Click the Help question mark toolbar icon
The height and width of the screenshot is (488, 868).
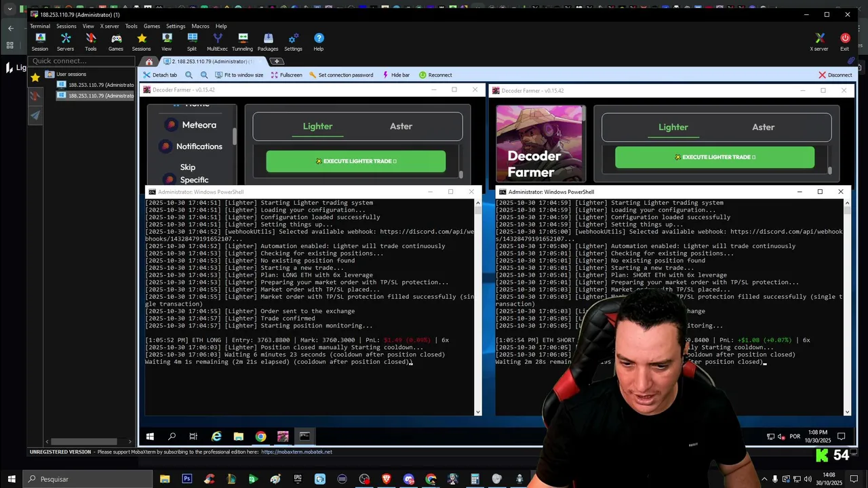[x=319, y=42]
